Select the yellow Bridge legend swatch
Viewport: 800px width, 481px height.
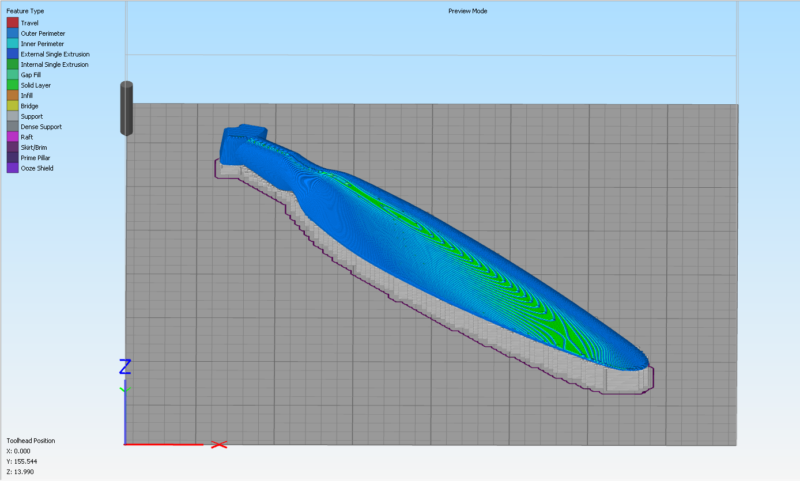pos(12,106)
